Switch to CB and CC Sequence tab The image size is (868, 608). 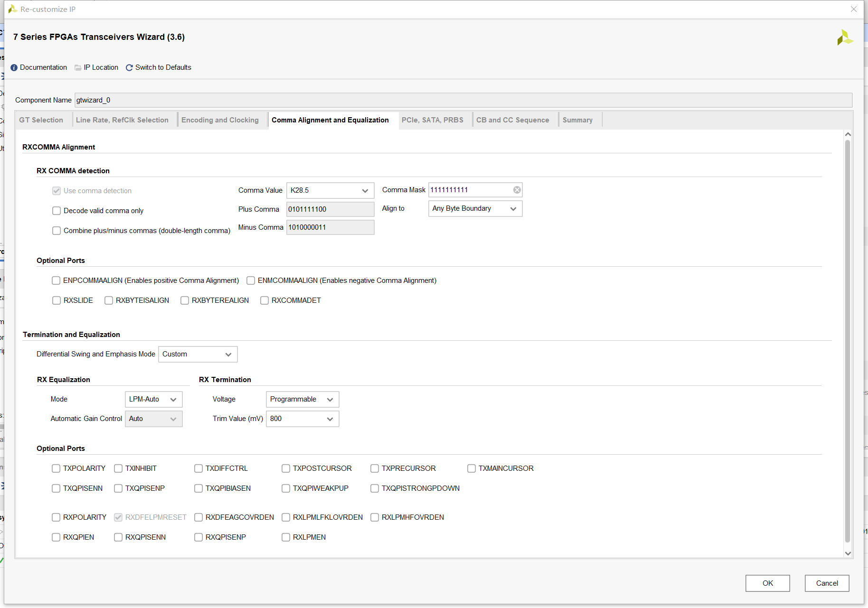pyautogui.click(x=513, y=120)
